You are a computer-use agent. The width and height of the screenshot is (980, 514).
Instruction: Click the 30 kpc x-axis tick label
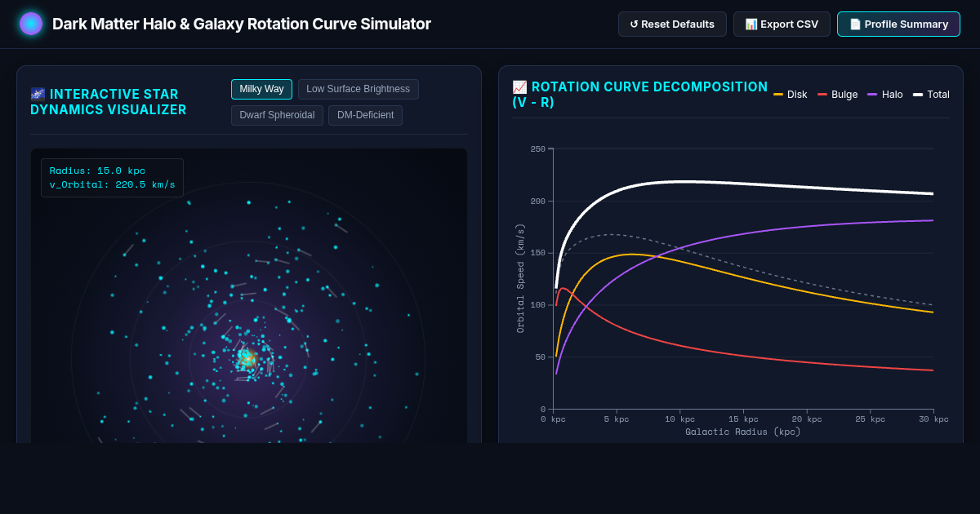(x=933, y=419)
